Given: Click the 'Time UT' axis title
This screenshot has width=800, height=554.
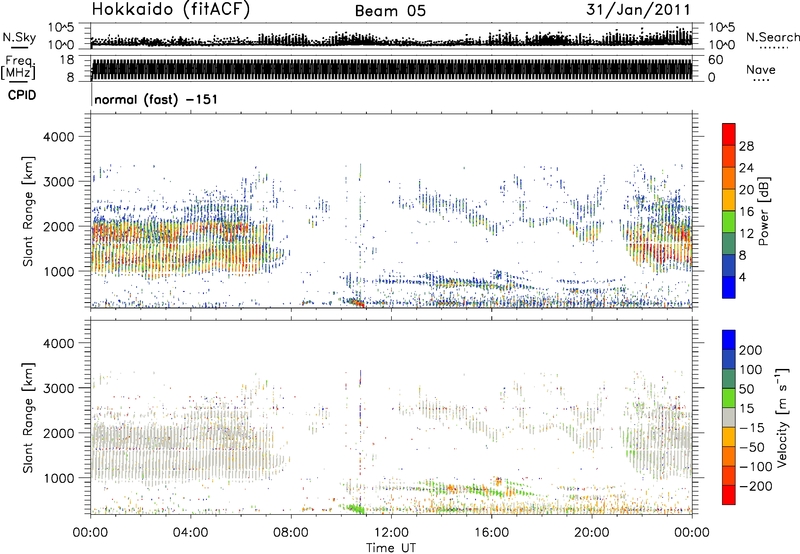Looking at the screenshot, I should 391,548.
